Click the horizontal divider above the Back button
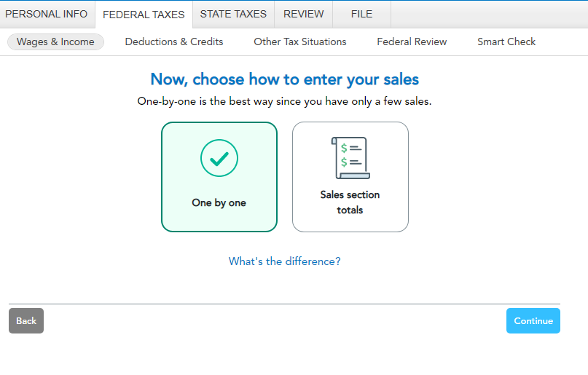Screen dimensions: 588x375 coord(285,304)
